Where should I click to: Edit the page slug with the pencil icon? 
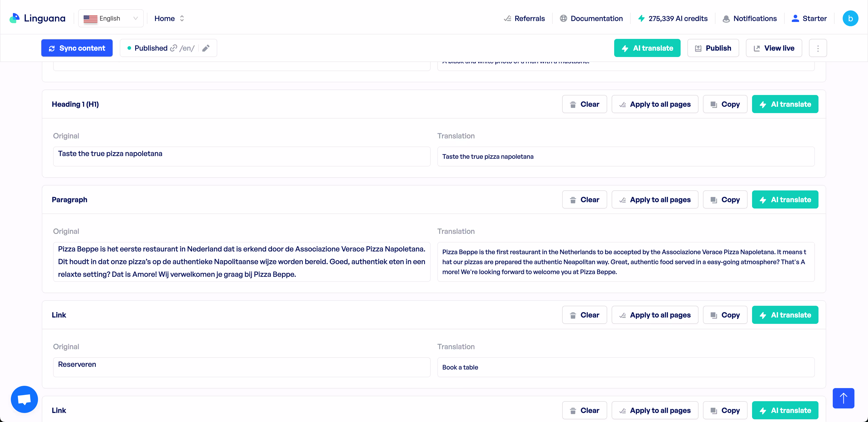pyautogui.click(x=206, y=48)
